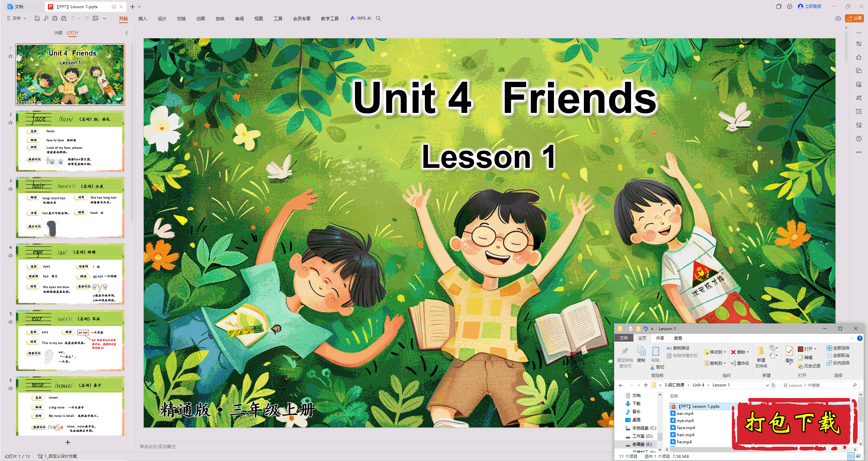Viewport: 868px width, 461px height.
Task: Click the Cut scissors in Explorer ribbon
Action: tap(657, 367)
